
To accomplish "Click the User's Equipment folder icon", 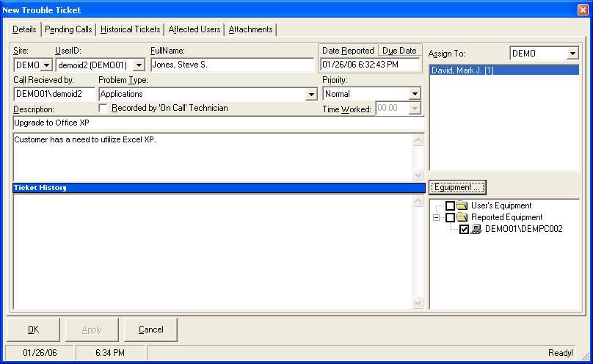I will [x=462, y=206].
